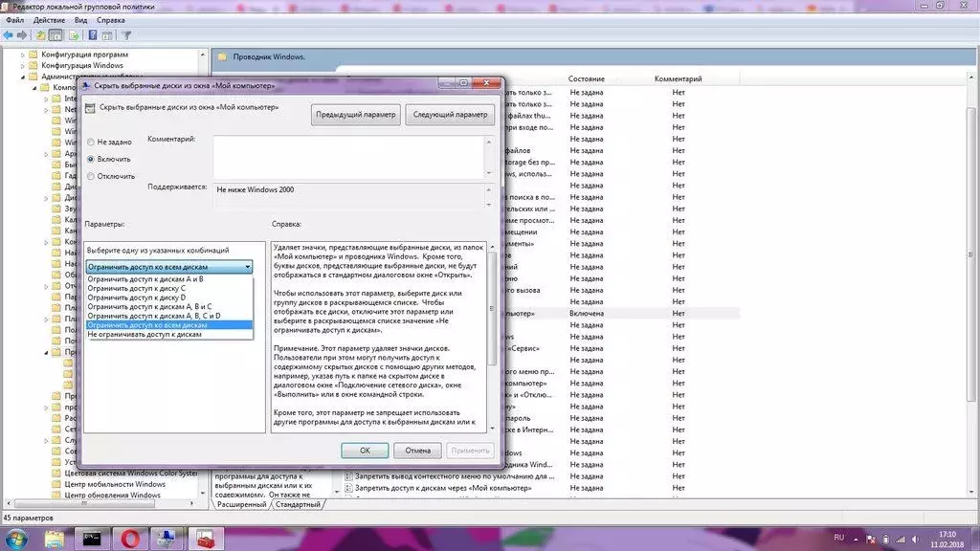Open Windows Explorer from the taskbar
Viewport: 980px width, 551px height.
tap(55, 539)
